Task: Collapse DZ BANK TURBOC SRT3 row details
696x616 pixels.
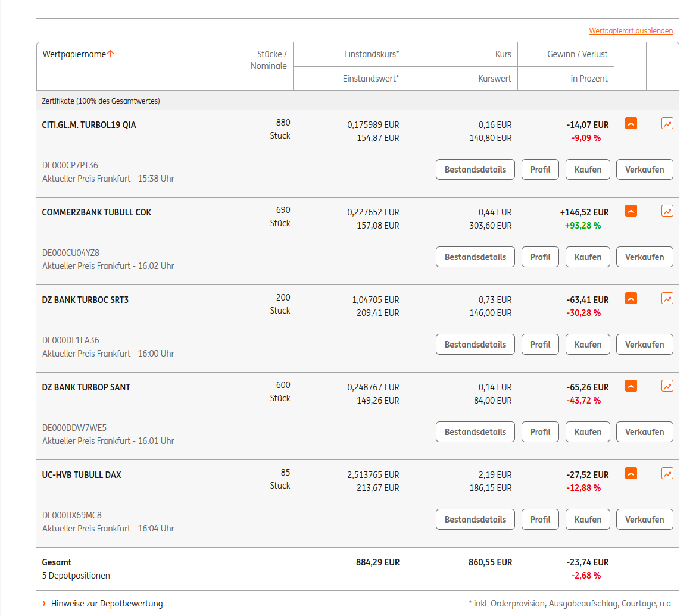Action: coord(631,299)
